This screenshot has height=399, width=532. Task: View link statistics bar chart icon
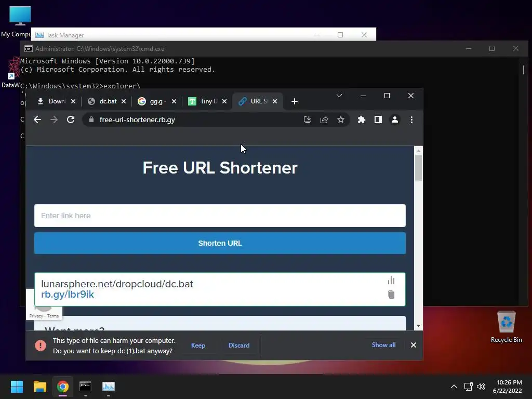coord(391,280)
